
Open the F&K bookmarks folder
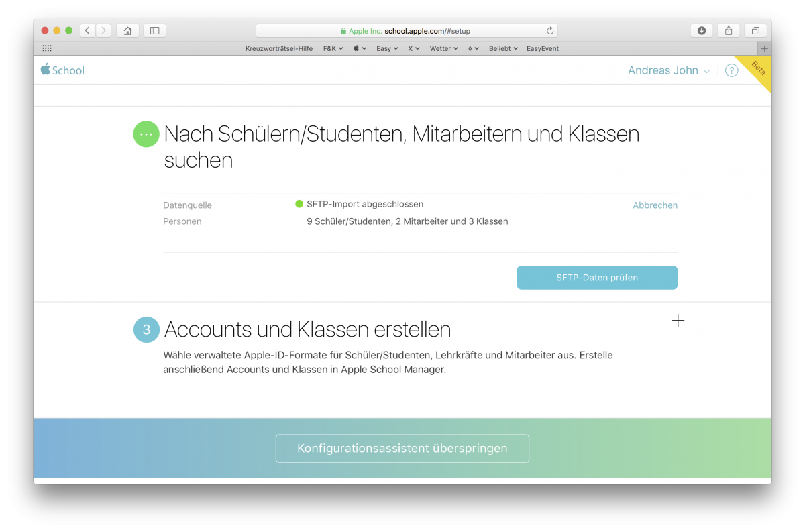333,48
